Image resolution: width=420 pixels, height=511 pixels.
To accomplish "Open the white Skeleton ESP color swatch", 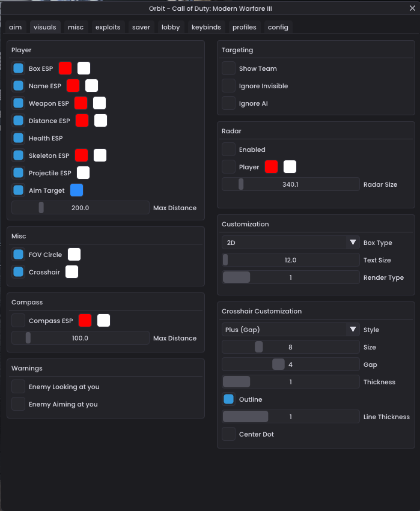I will pos(100,156).
